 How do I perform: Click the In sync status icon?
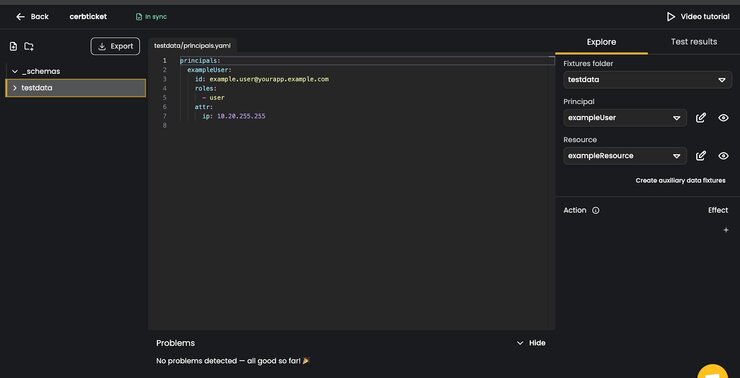pyautogui.click(x=139, y=17)
